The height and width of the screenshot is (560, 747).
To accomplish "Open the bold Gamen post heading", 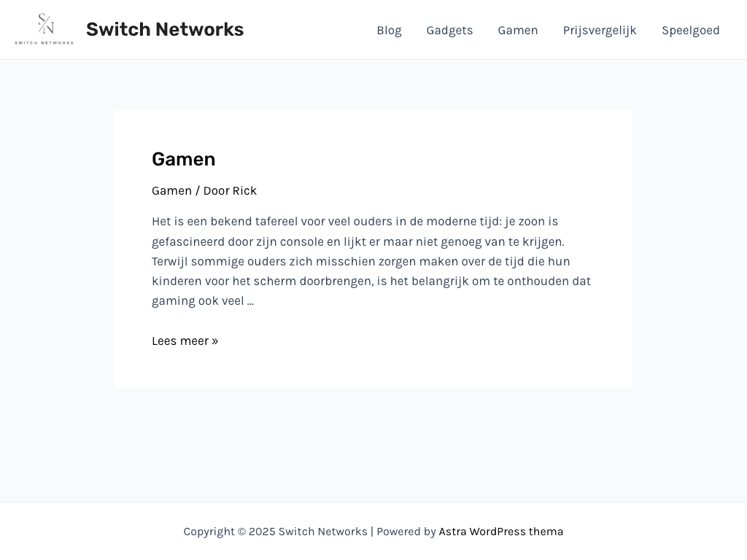I will pyautogui.click(x=183, y=160).
